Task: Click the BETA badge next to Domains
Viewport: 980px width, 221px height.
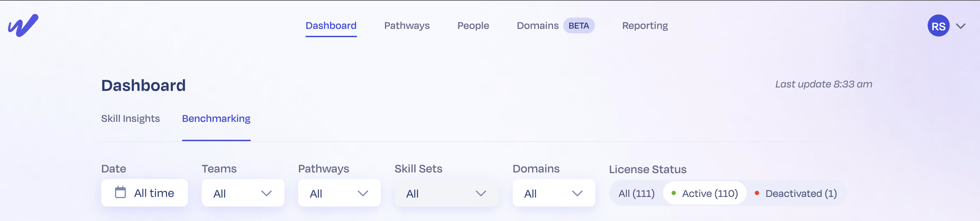Action: tap(579, 25)
